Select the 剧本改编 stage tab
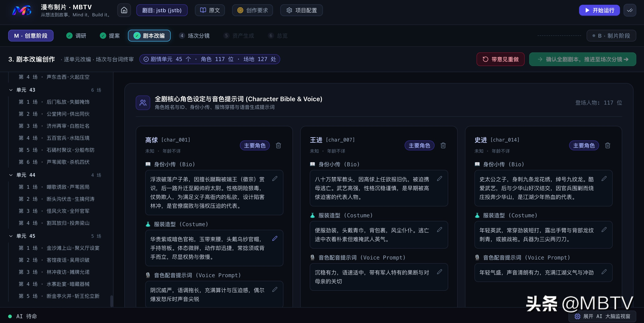The image size is (644, 323). click(149, 36)
